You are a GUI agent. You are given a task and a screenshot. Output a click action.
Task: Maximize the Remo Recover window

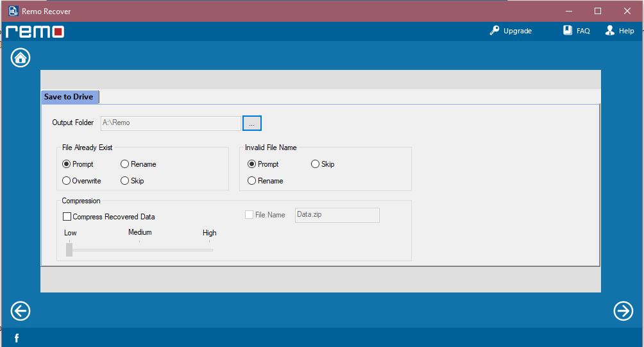598,11
